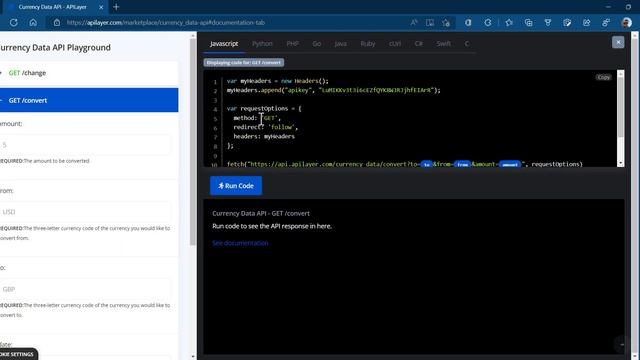Open the circular refresh extension icon in toolbar

(x=488, y=22)
